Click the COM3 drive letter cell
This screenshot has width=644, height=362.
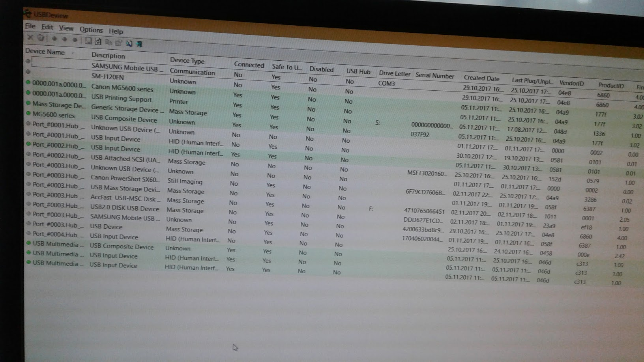[386, 83]
